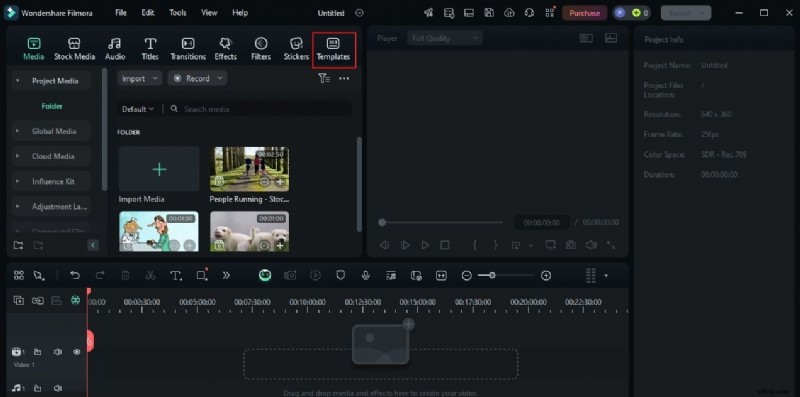The image size is (800, 397).
Task: Click the Search media field
Action: tap(260, 109)
